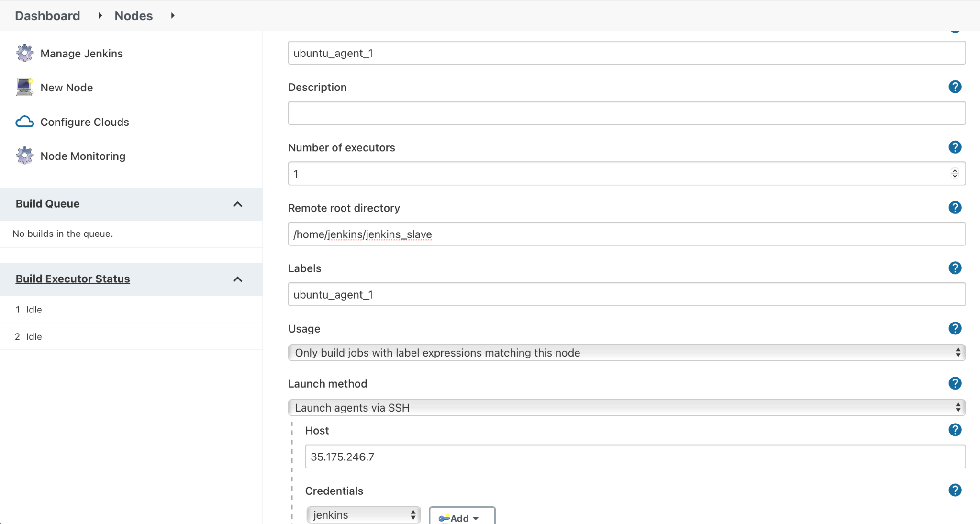Click the Add credentials button
Image resolution: width=980 pixels, height=524 pixels.
pyautogui.click(x=461, y=517)
